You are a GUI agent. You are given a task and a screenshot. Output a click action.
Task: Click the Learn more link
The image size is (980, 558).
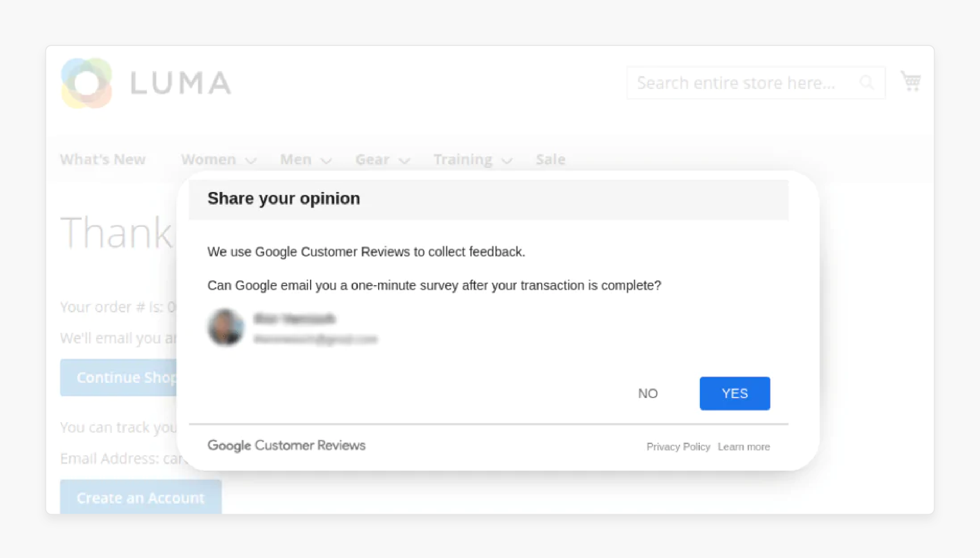(744, 446)
